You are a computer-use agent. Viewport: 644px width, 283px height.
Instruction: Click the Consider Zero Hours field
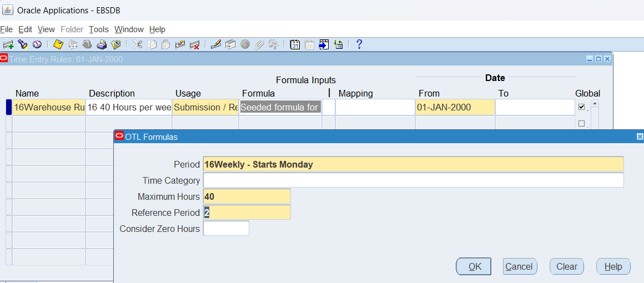coord(226,229)
